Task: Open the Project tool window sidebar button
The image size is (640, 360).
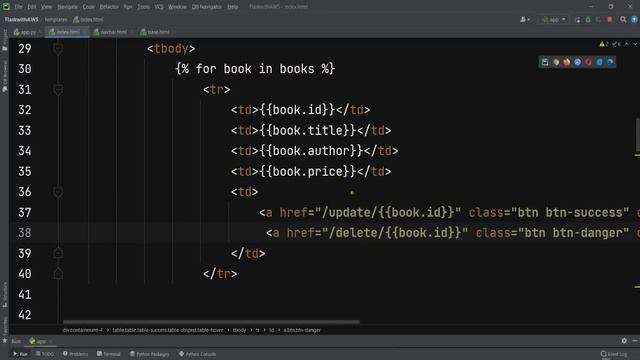Action: pyautogui.click(x=4, y=40)
